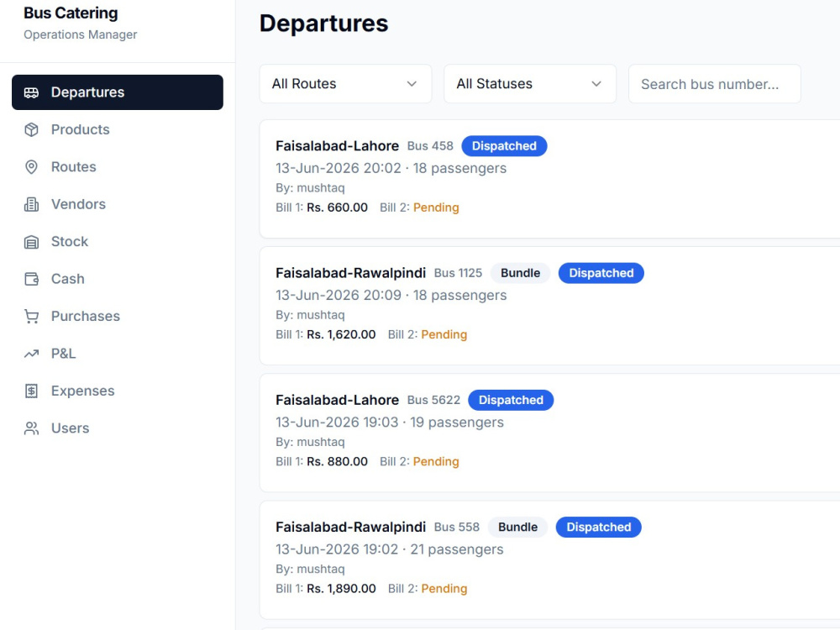This screenshot has height=630, width=840.
Task: Open the All Routes dropdown
Action: 345,84
